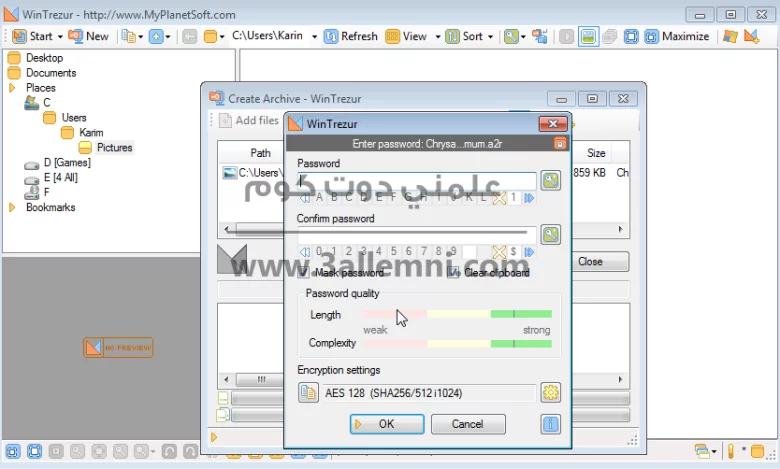The width and height of the screenshot is (780, 469).
Task: Click the Length password quality bar
Action: [457, 314]
